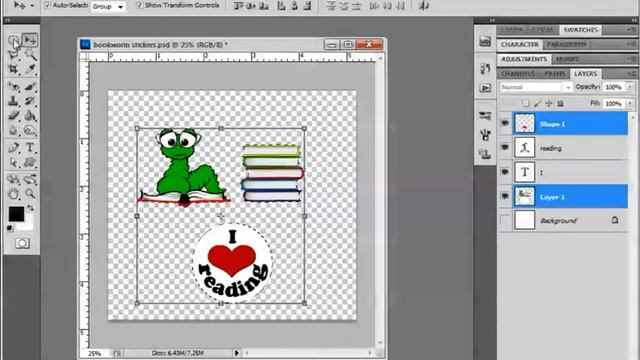Select the Custom Shape tool
640x360 pixels.
click(x=30, y=162)
